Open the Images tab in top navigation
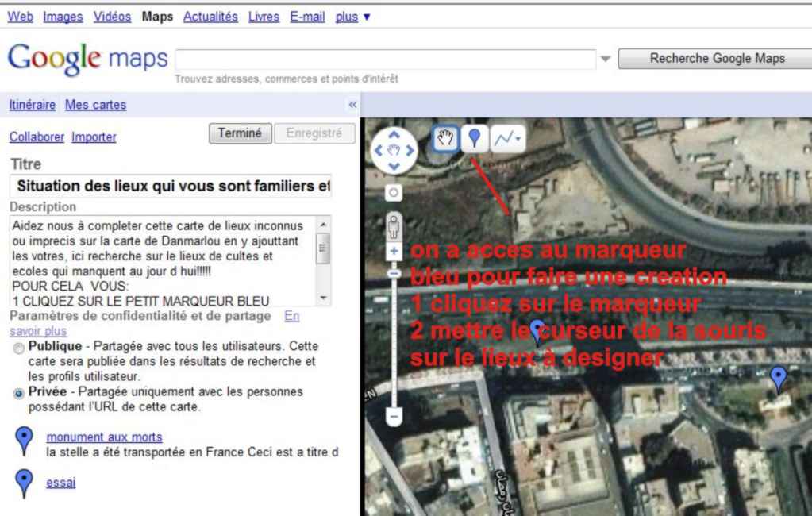Image resolution: width=812 pixels, height=516 pixels. pyautogui.click(x=63, y=17)
